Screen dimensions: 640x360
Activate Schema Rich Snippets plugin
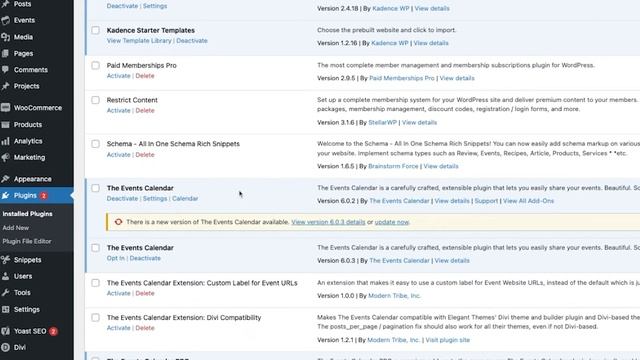(x=118, y=155)
